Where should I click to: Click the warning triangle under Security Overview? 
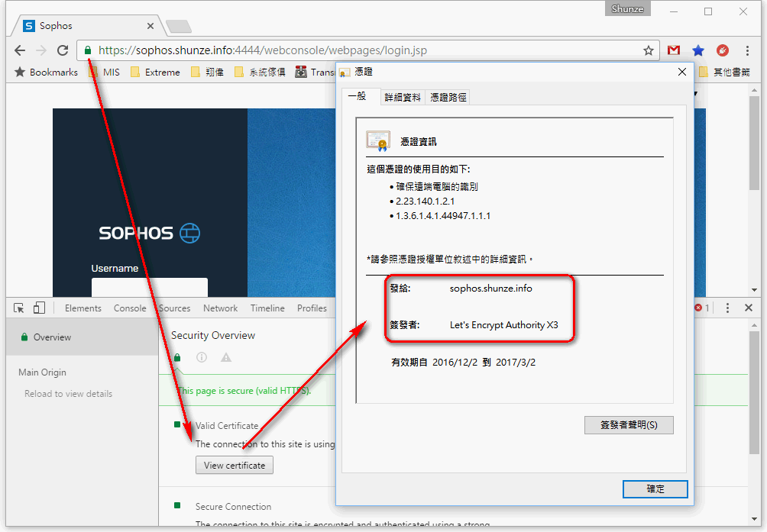pyautogui.click(x=226, y=358)
